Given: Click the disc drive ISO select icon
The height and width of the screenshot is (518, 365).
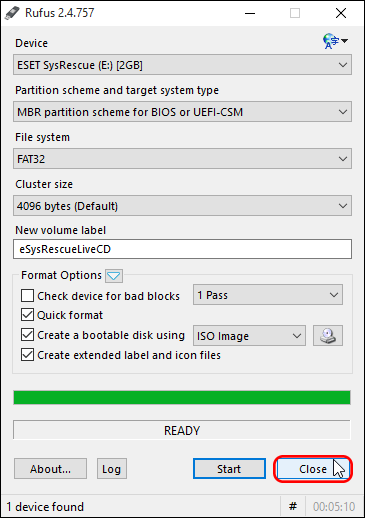Looking at the screenshot, I should click(328, 336).
